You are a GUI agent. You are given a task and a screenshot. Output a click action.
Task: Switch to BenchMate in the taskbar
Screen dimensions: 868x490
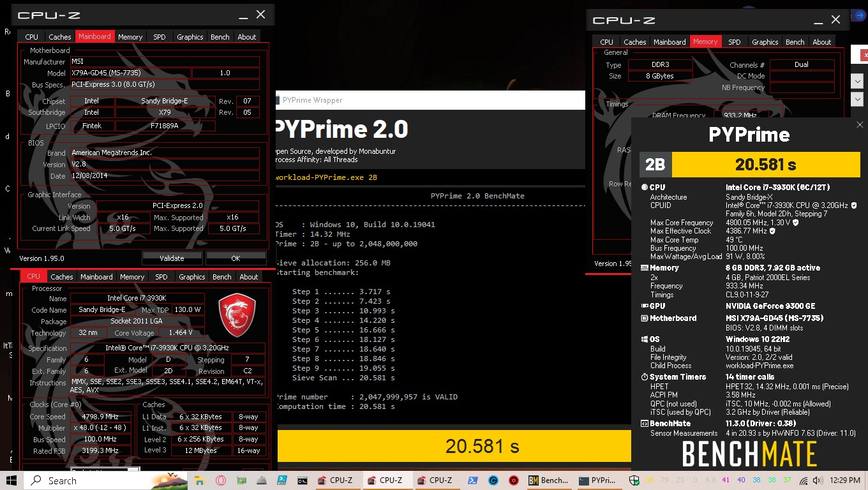click(x=549, y=480)
